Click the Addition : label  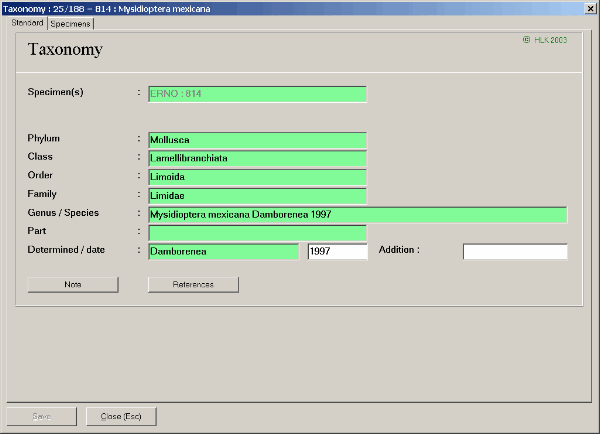coord(399,250)
